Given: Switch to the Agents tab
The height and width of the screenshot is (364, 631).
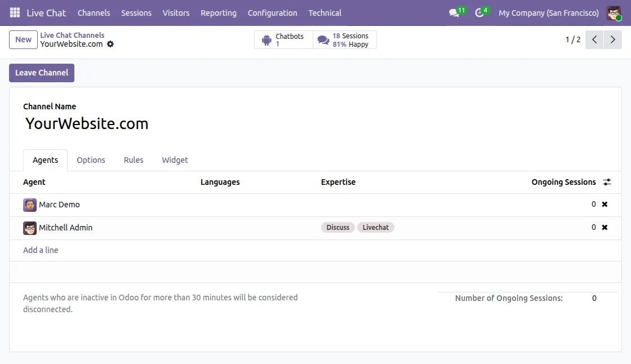Looking at the screenshot, I should pyautogui.click(x=45, y=160).
